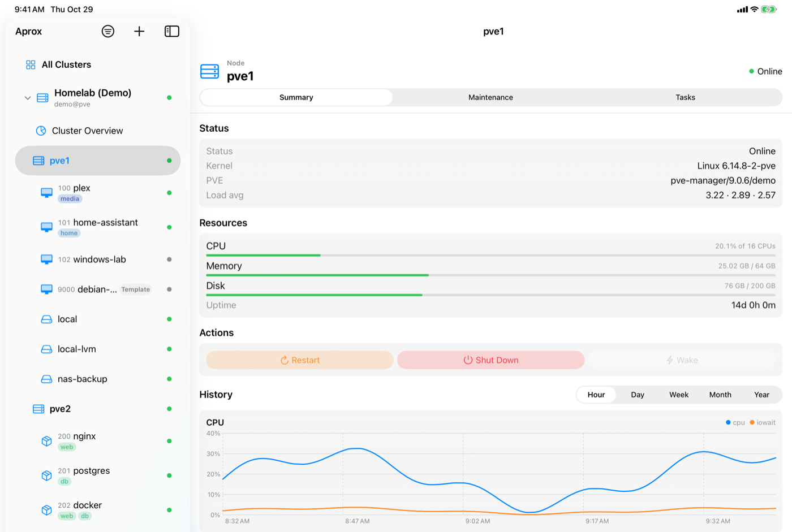Click the pve1 node header server icon
Viewport: 792px width, 532px height.
(x=210, y=71)
